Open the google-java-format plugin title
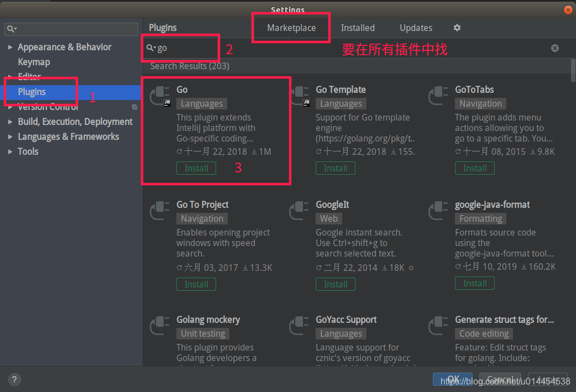The width and height of the screenshot is (576, 392). (492, 205)
